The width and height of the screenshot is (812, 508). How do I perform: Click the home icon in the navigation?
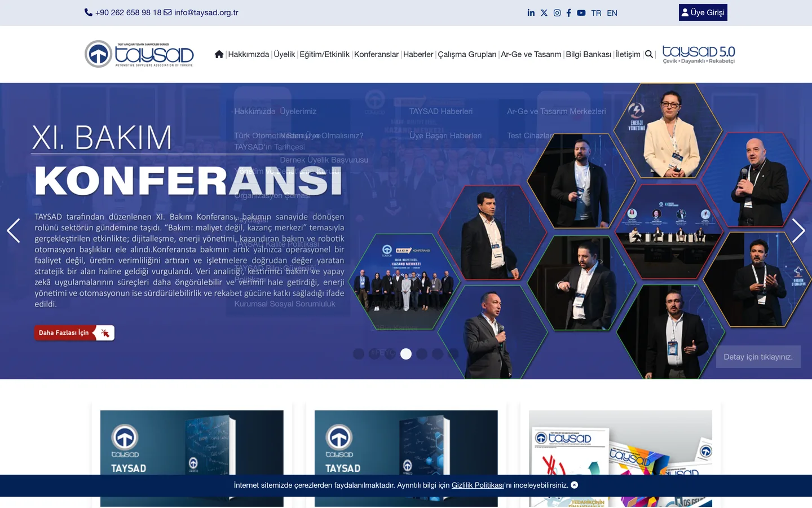click(x=219, y=54)
